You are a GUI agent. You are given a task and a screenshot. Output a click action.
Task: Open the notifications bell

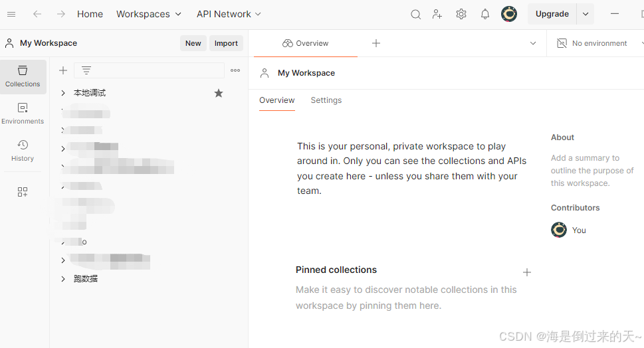tap(485, 15)
